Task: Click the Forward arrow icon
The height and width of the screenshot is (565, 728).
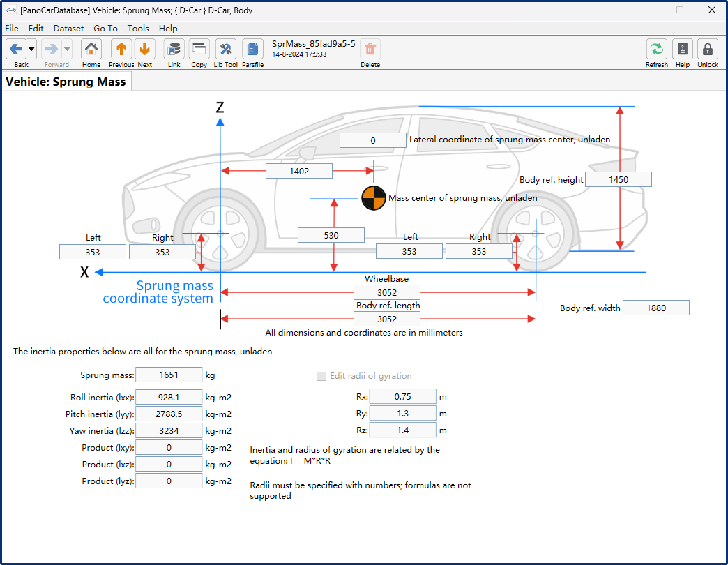Action: (52, 49)
